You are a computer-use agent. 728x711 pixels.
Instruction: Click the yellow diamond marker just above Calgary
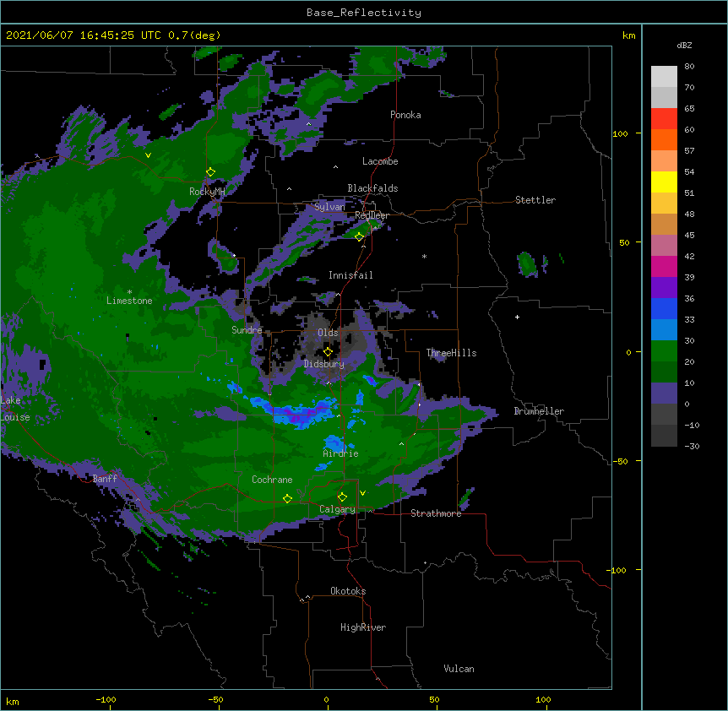point(342,497)
